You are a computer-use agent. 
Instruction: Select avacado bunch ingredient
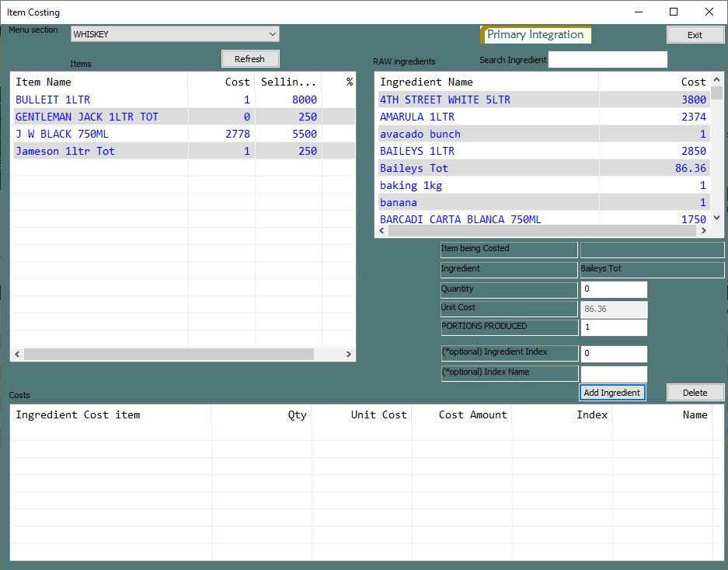click(543, 134)
